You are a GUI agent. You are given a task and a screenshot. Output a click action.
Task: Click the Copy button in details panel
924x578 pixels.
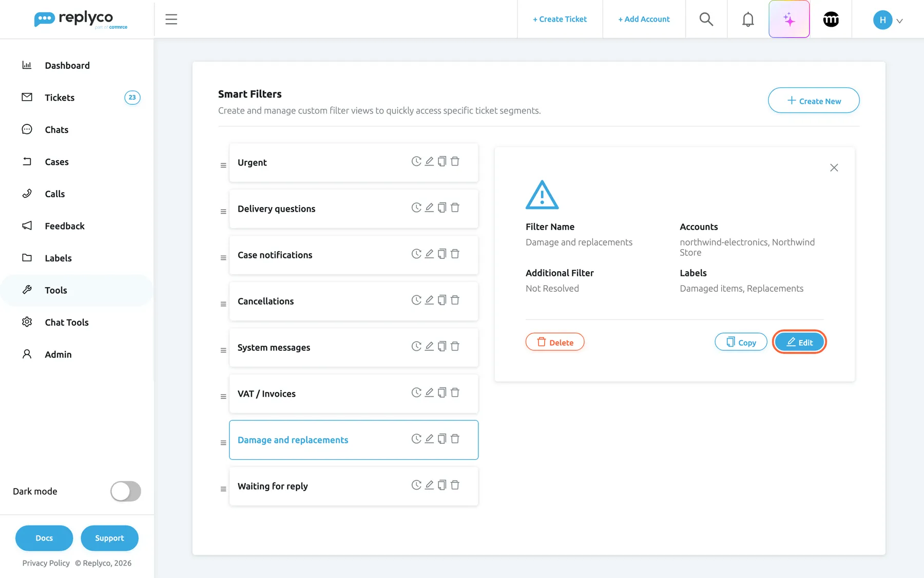741,342
